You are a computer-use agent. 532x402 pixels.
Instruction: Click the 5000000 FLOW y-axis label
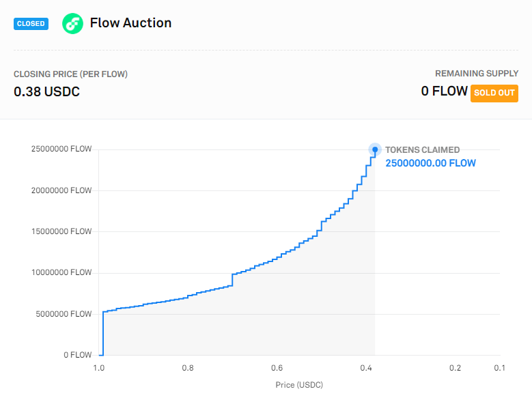(64, 314)
